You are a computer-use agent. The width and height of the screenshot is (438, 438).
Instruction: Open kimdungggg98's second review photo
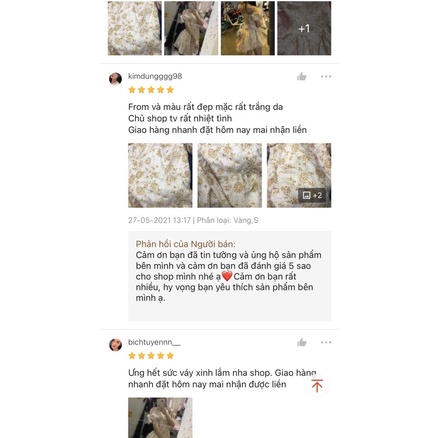click(229, 175)
